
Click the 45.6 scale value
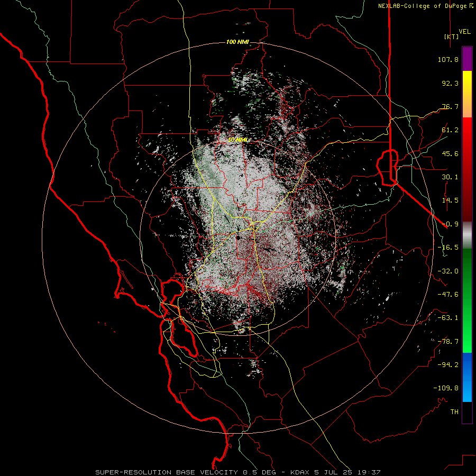[450, 153]
